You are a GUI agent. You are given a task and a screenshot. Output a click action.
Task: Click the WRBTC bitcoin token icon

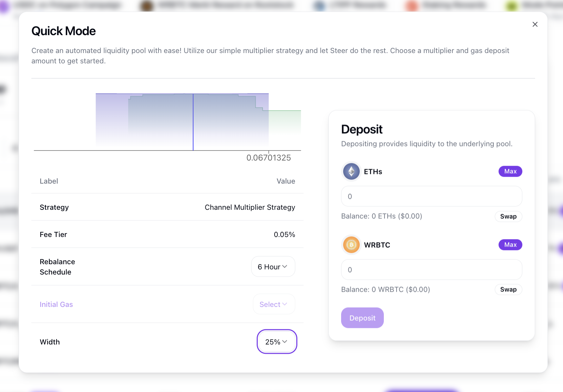[351, 245]
